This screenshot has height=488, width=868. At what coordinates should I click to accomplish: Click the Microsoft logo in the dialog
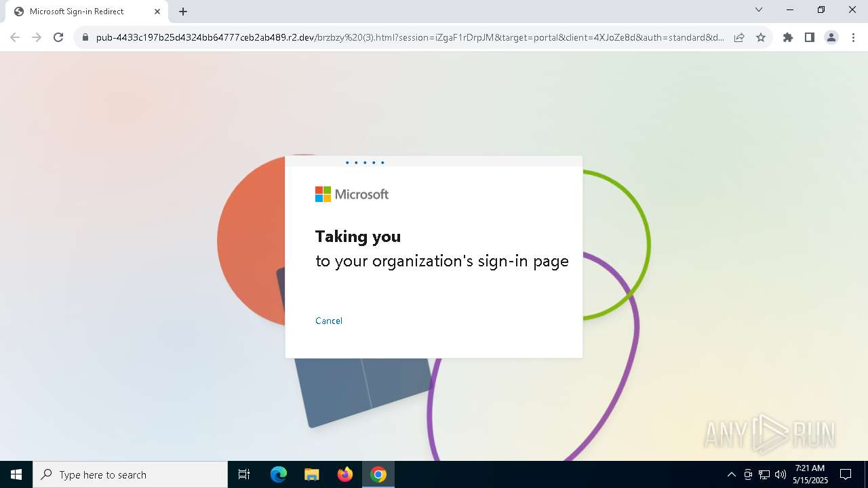[x=352, y=195]
